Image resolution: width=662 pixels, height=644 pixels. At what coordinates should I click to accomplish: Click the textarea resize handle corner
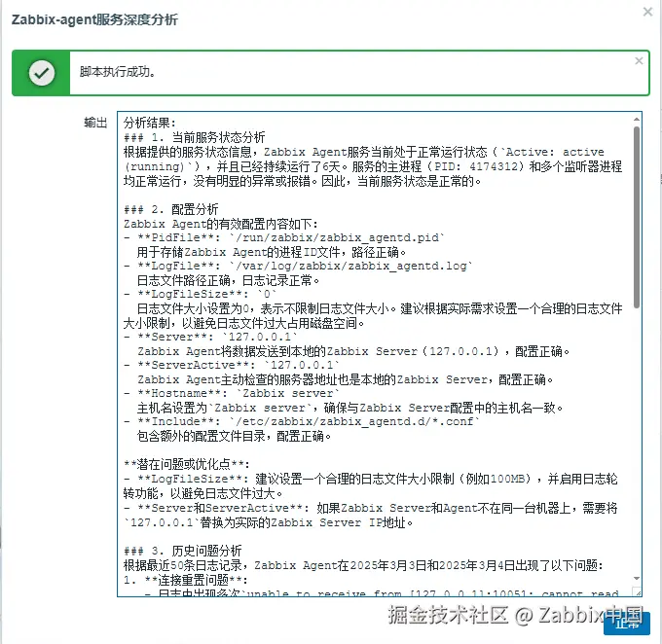638,591
